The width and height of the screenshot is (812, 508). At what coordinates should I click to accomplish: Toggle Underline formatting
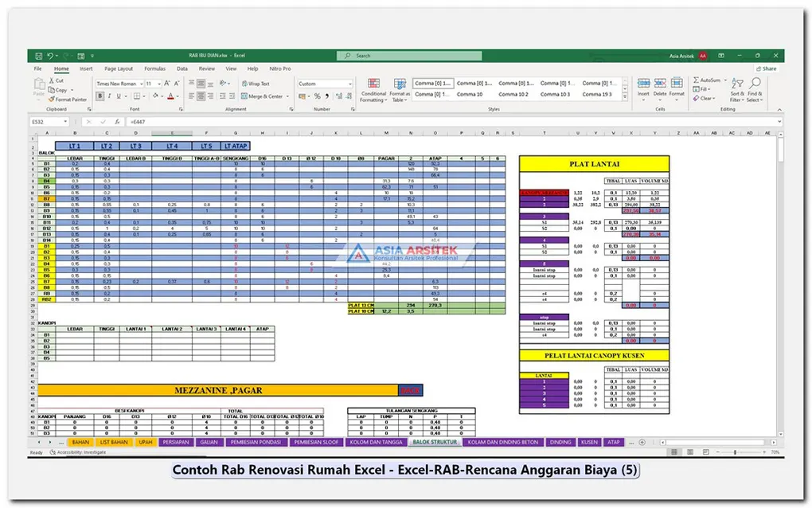(119, 96)
